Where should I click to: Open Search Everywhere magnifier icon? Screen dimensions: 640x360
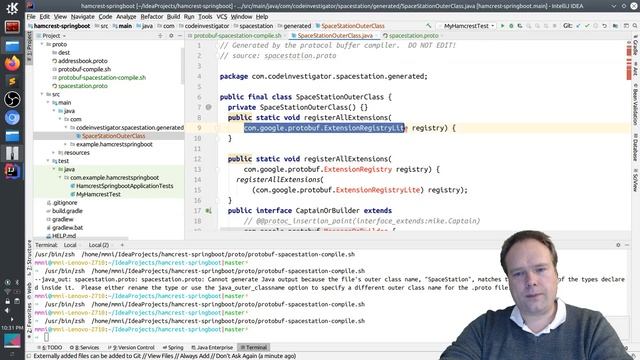pyautogui.click(x=635, y=26)
